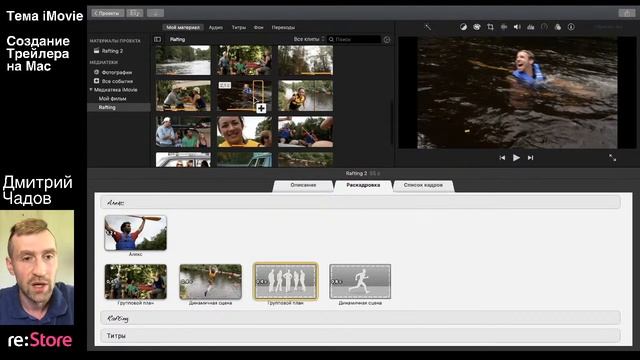The width and height of the screenshot is (640, 360).
Task: Open the stabilization camera icon
Action: 504,27
